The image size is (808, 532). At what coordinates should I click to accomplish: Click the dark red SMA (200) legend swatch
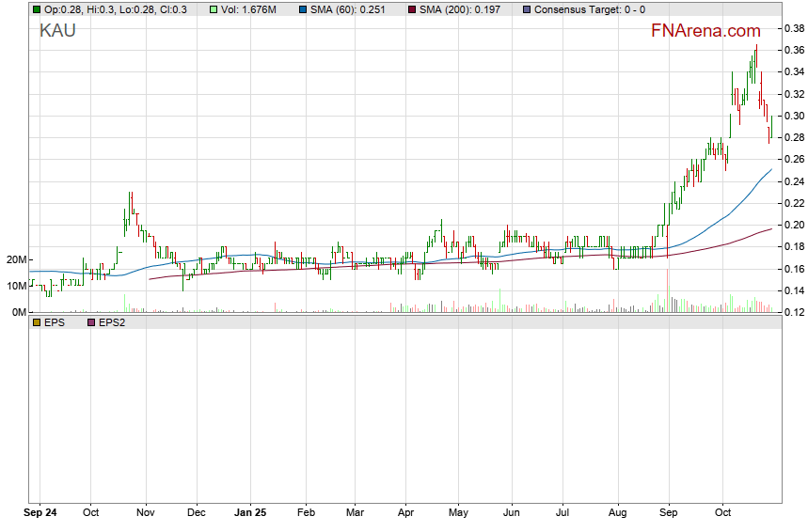[413, 9]
